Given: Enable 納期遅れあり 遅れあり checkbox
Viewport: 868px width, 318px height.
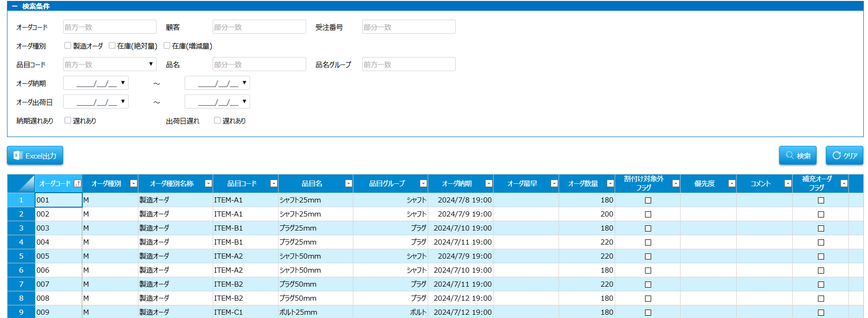Looking at the screenshot, I should pyautogui.click(x=68, y=120).
